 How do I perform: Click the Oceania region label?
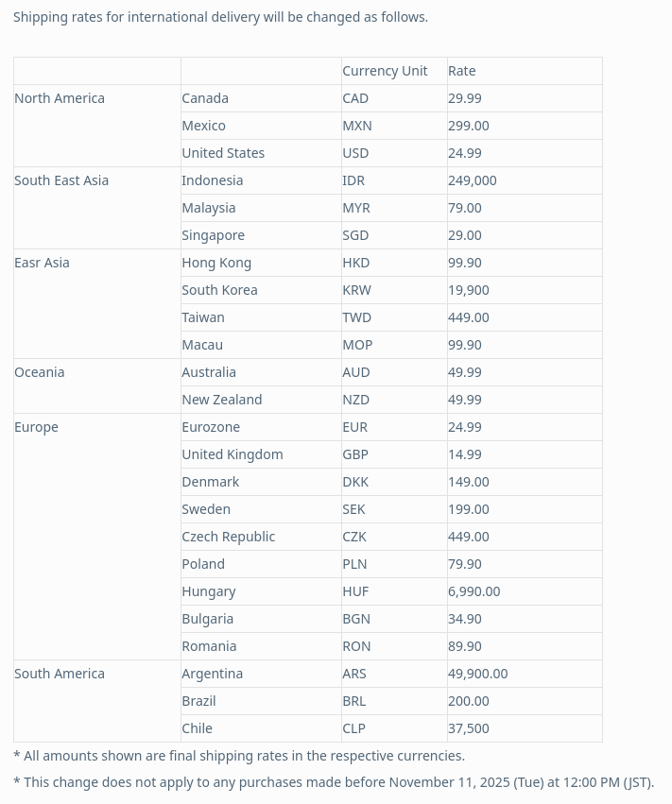(x=40, y=372)
